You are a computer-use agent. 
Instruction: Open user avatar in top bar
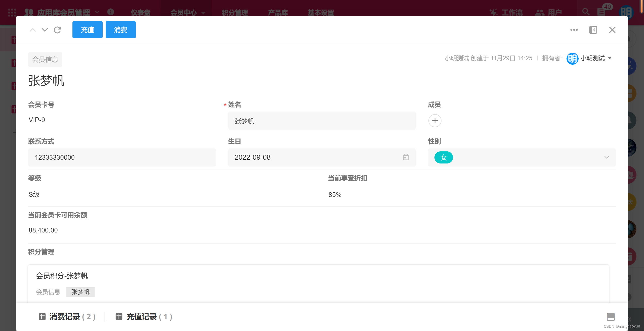point(626,12)
